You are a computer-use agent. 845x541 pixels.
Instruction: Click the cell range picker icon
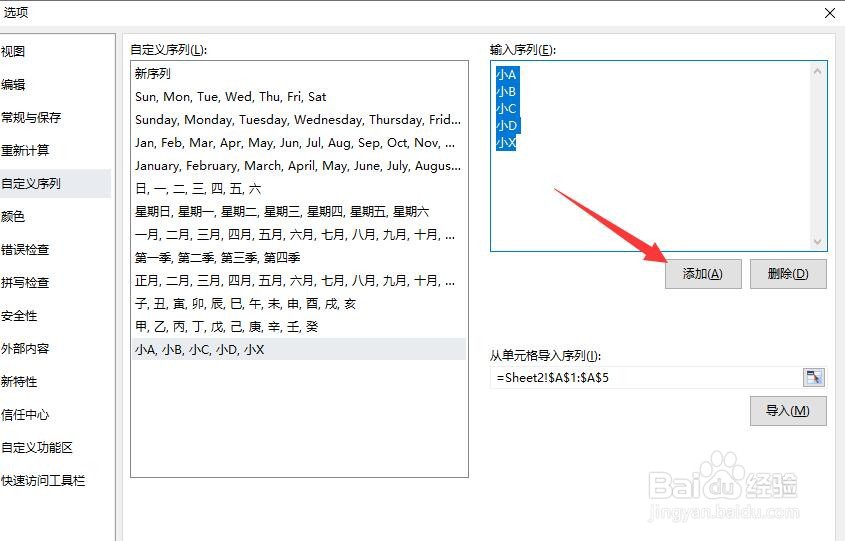(814, 377)
